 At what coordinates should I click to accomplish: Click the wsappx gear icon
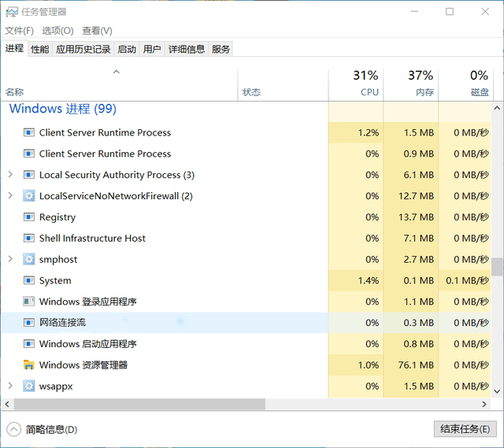click(29, 387)
